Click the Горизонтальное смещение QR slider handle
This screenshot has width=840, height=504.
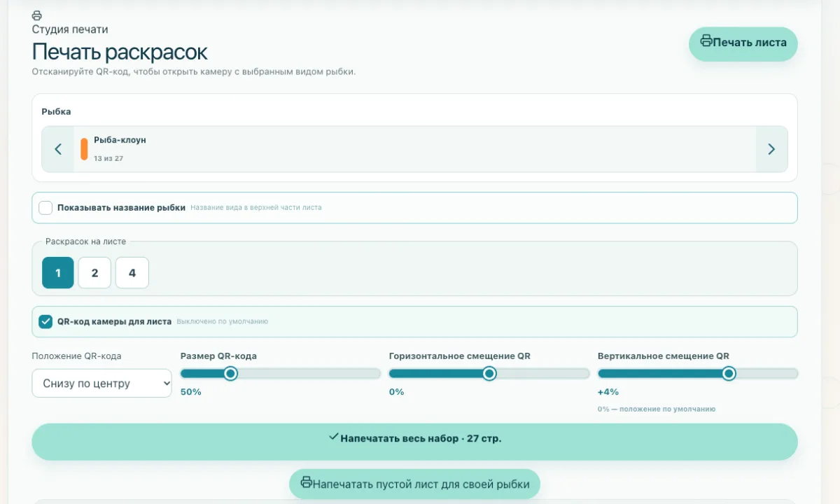point(489,374)
